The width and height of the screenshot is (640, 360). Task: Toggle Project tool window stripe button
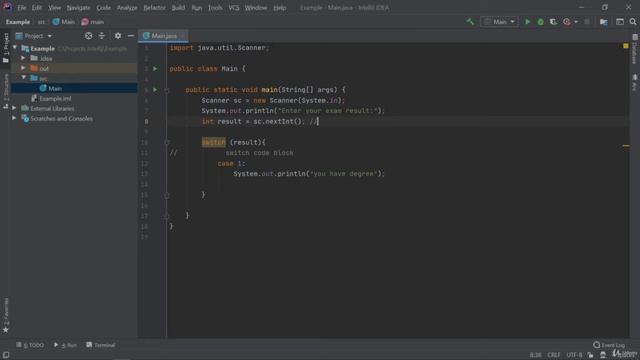(6, 47)
